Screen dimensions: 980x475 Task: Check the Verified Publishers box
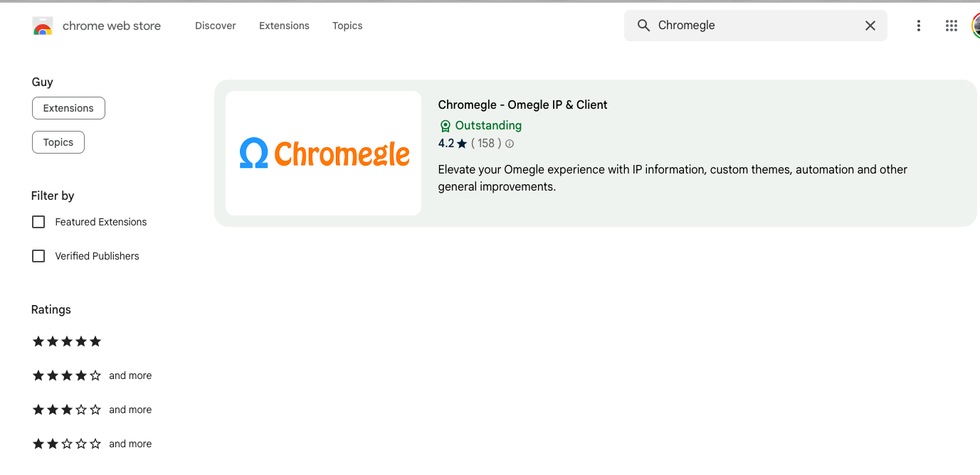point(38,255)
